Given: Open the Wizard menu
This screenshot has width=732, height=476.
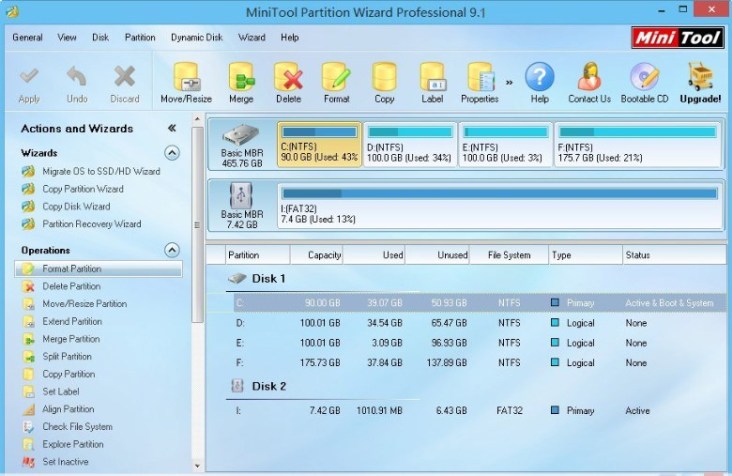Looking at the screenshot, I should tap(252, 37).
